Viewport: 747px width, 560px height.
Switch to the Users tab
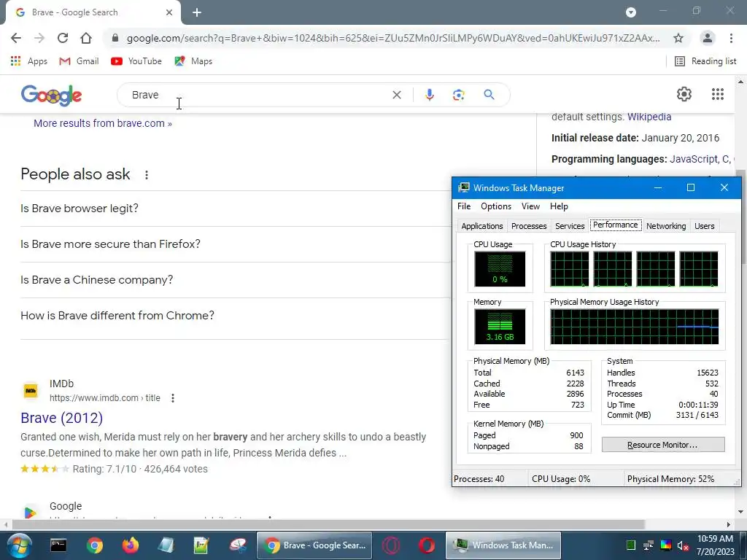(x=704, y=226)
